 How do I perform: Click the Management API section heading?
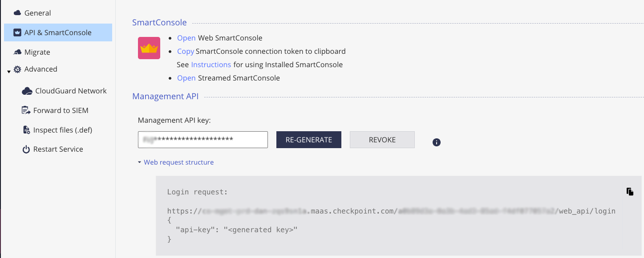166,97
